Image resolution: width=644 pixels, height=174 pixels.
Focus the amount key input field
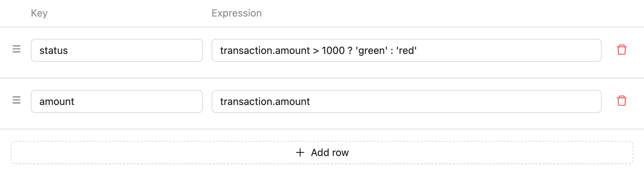coord(117,101)
